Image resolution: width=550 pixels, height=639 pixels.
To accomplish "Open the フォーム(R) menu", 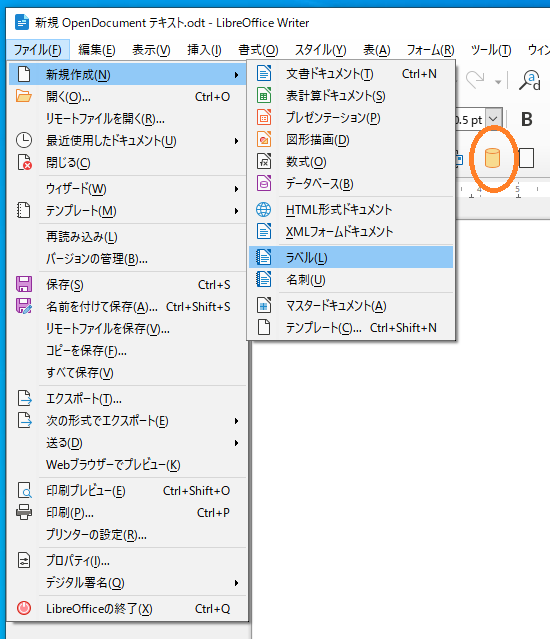I will (431, 50).
